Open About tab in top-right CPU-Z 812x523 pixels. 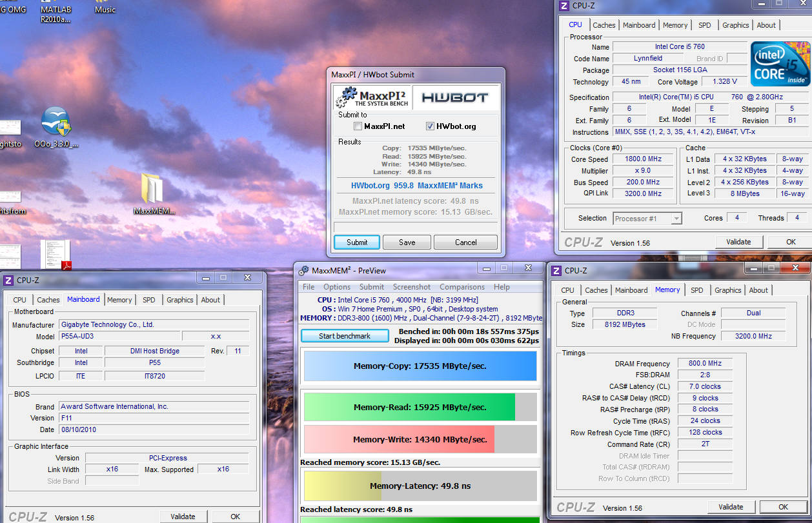click(x=766, y=25)
